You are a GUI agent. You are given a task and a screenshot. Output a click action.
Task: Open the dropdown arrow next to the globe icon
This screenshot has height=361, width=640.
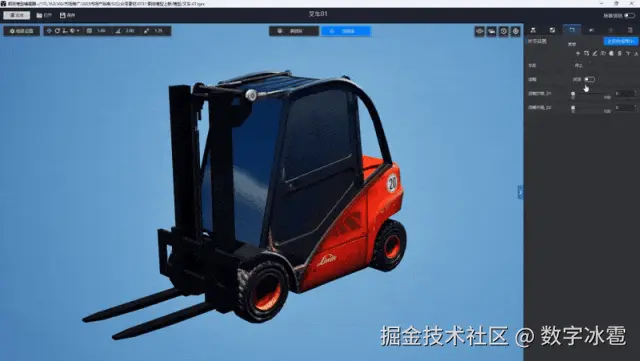point(78,31)
